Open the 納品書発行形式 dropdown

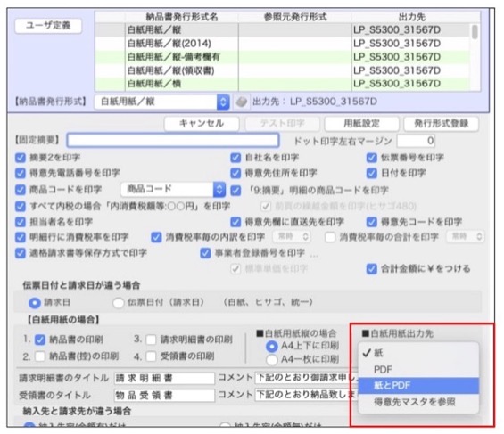pos(161,102)
